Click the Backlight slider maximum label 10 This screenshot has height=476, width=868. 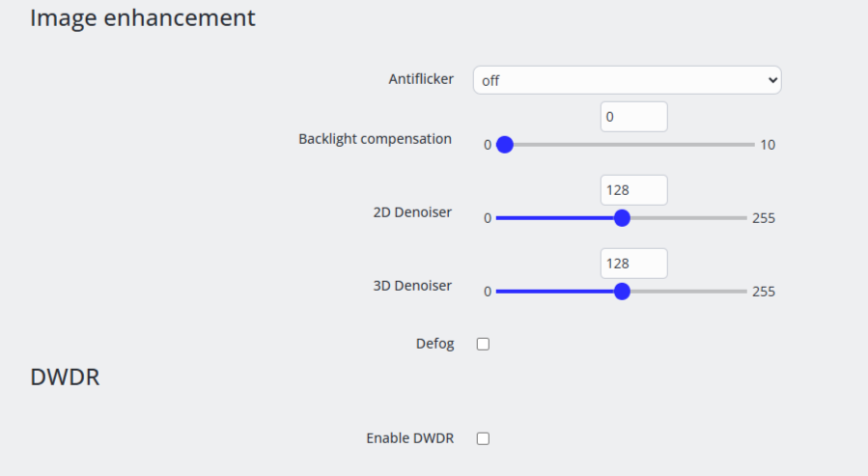[x=768, y=145]
